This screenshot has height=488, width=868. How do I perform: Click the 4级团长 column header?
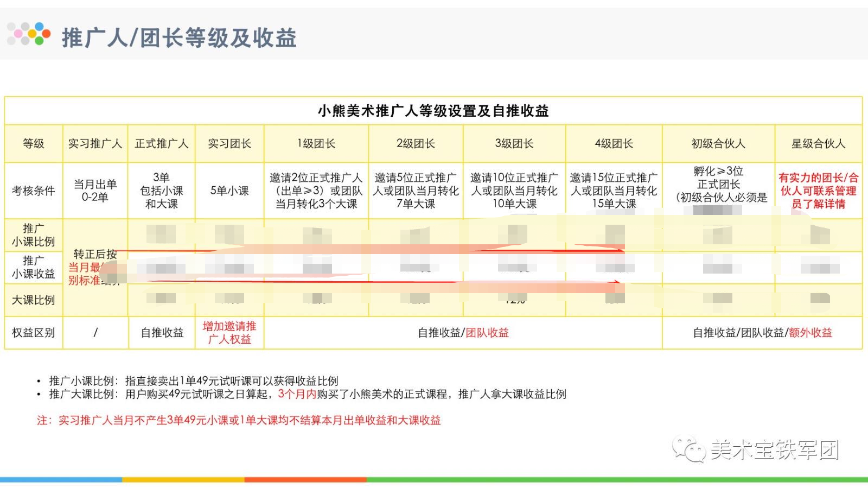click(614, 144)
